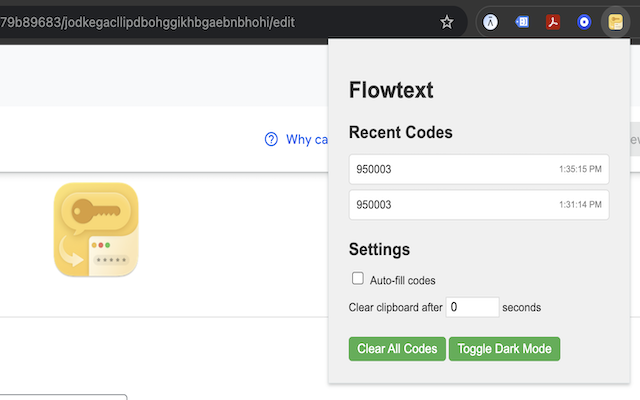Open the blue circle extension icon
The height and width of the screenshot is (400, 640).
584,22
